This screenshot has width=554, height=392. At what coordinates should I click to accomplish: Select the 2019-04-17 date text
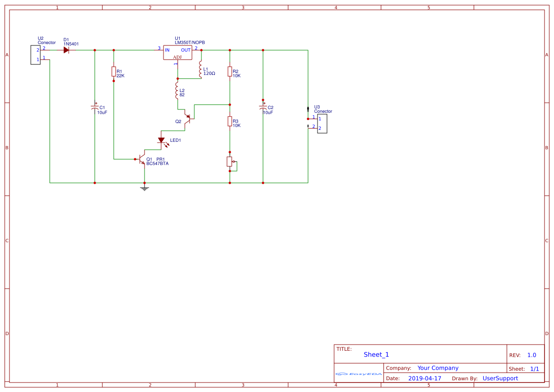[x=425, y=378]
